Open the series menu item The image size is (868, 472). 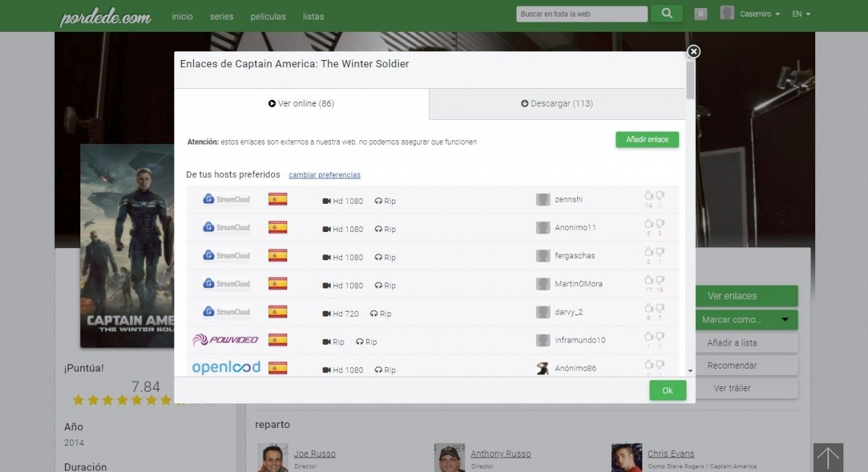click(x=221, y=17)
